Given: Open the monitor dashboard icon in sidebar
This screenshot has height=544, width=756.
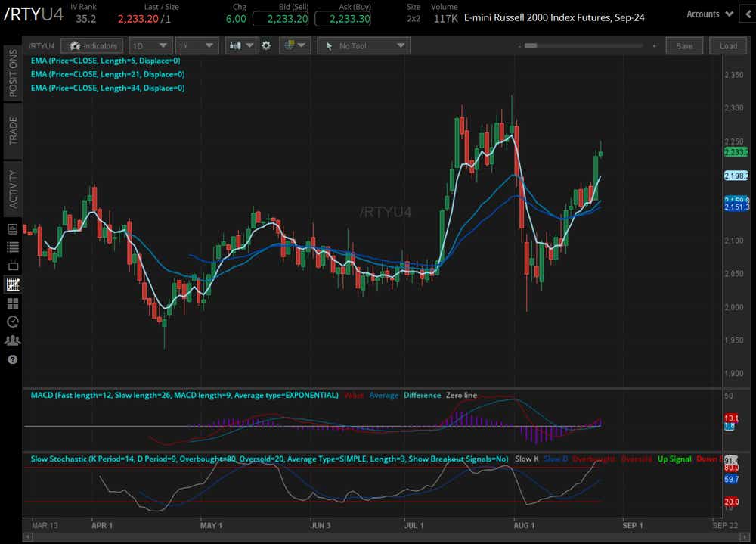Looking at the screenshot, I should (13, 228).
